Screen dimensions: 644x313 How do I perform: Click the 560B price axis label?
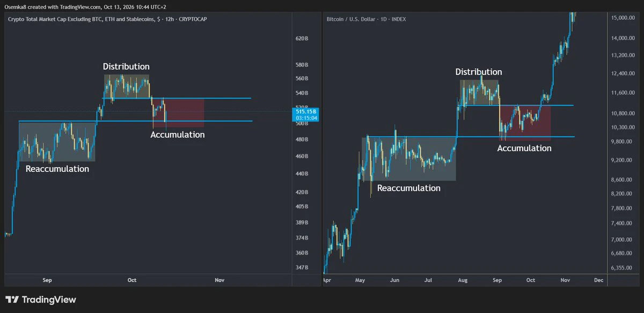302,78
